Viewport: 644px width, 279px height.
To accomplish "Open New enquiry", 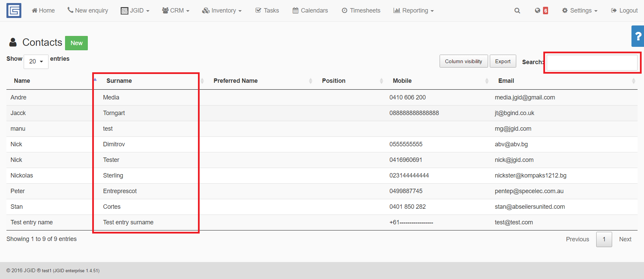I will click(88, 11).
